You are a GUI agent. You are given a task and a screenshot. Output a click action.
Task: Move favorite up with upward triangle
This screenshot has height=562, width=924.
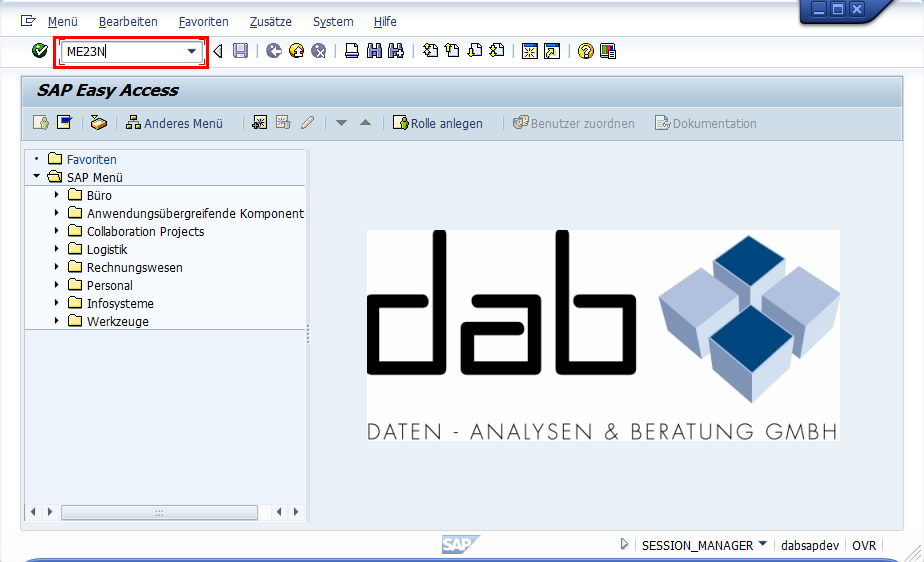(365, 123)
